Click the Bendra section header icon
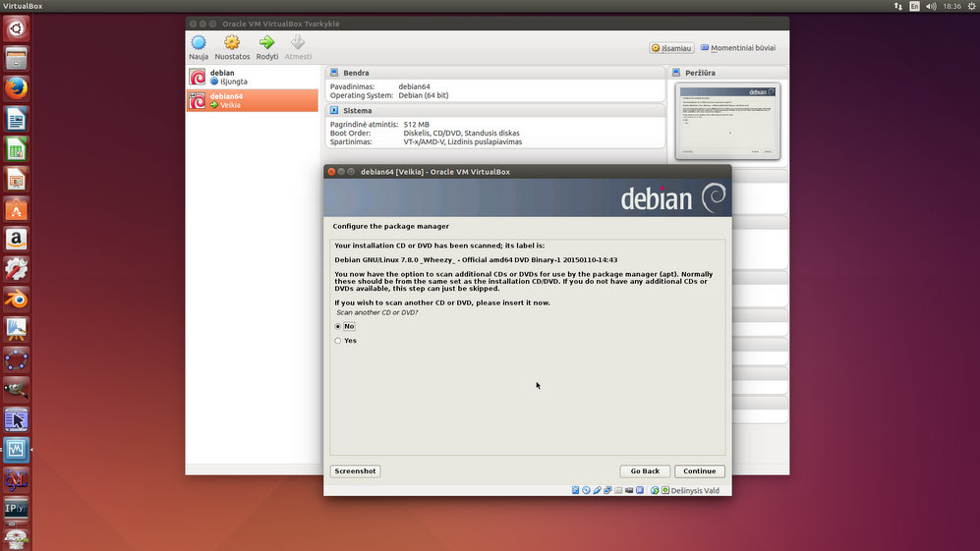Image resolution: width=980 pixels, height=551 pixels. pos(334,73)
